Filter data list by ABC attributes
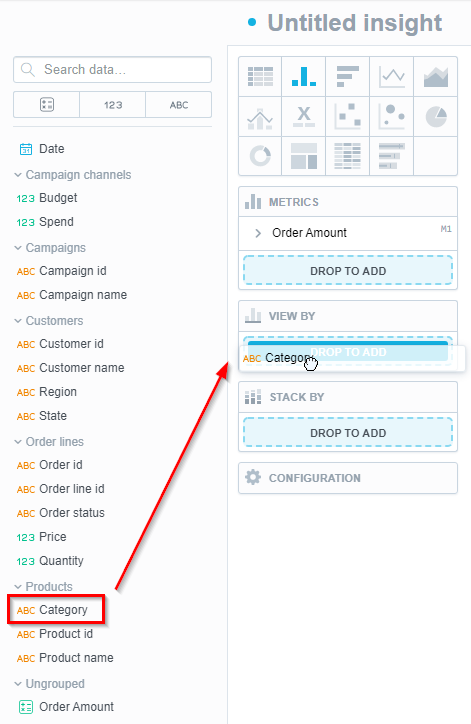Image resolution: width=471 pixels, height=724 pixels. tap(179, 105)
